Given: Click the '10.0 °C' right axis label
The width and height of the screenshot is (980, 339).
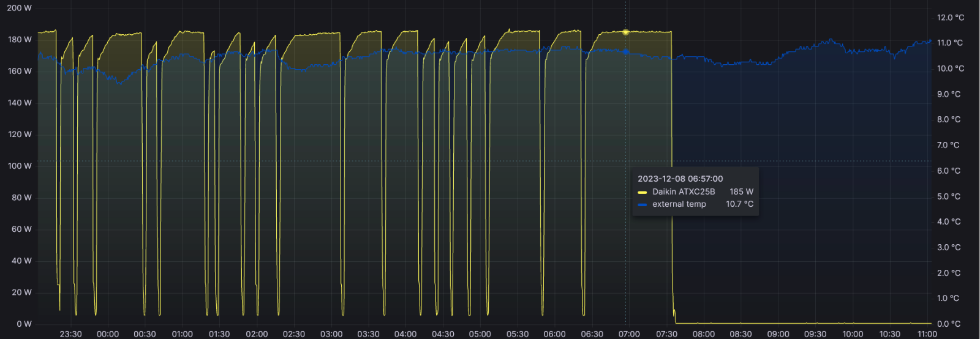Looking at the screenshot, I should 951,69.
